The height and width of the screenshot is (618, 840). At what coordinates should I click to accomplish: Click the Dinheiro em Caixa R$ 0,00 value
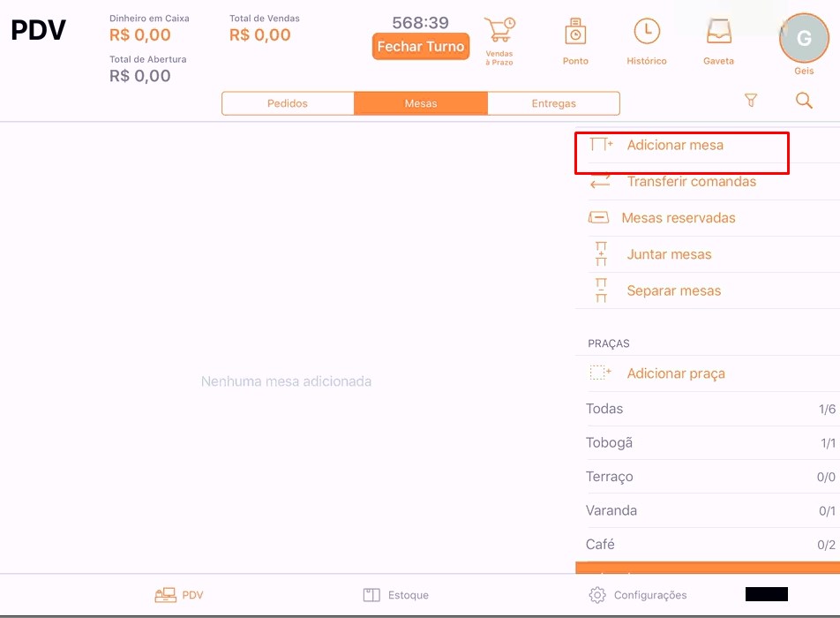(x=139, y=34)
